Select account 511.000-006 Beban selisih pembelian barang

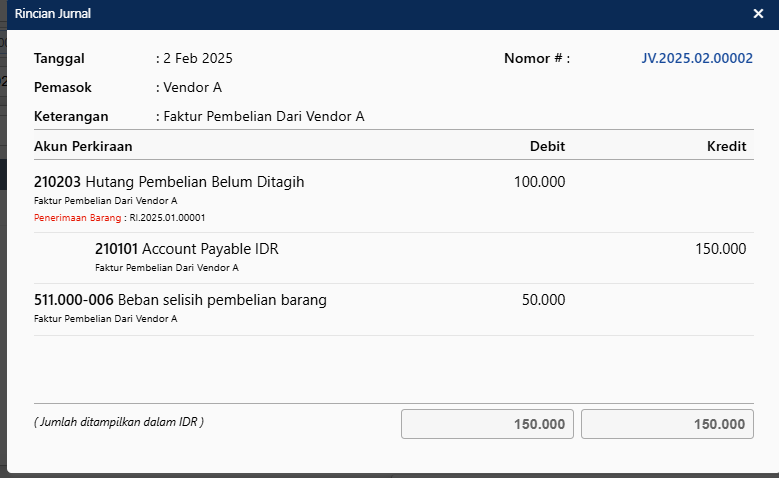click(x=180, y=300)
